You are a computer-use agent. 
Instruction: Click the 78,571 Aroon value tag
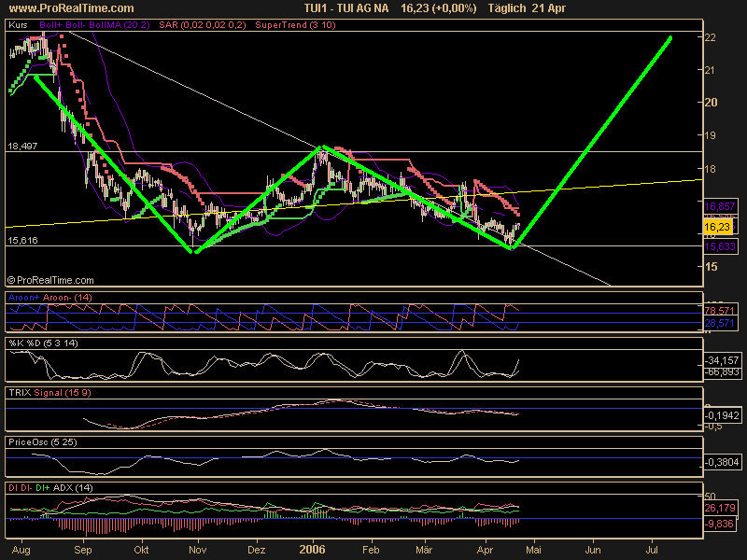[718, 310]
